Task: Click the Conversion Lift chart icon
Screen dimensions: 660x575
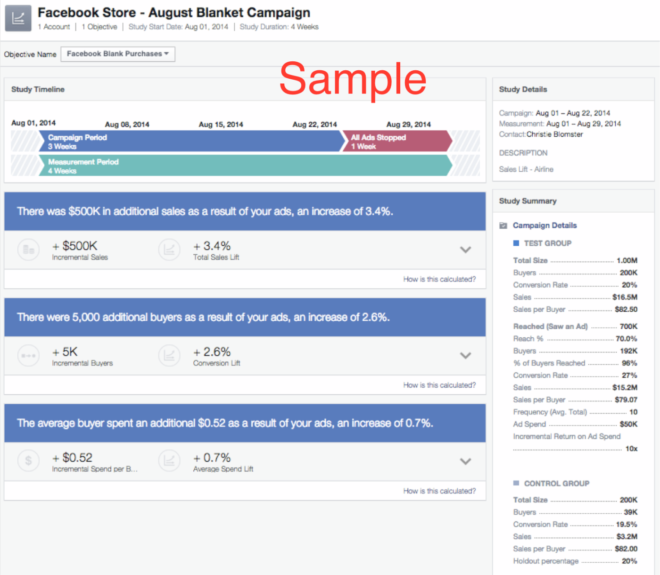Action: point(169,356)
